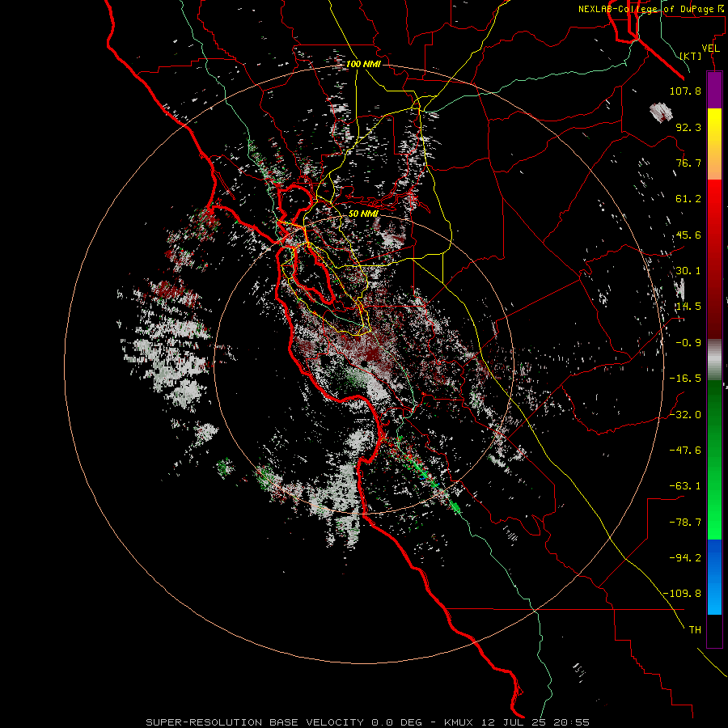This screenshot has height=728, width=728.
Task: Click the KMUX station identifier in caption
Action: tap(459, 722)
